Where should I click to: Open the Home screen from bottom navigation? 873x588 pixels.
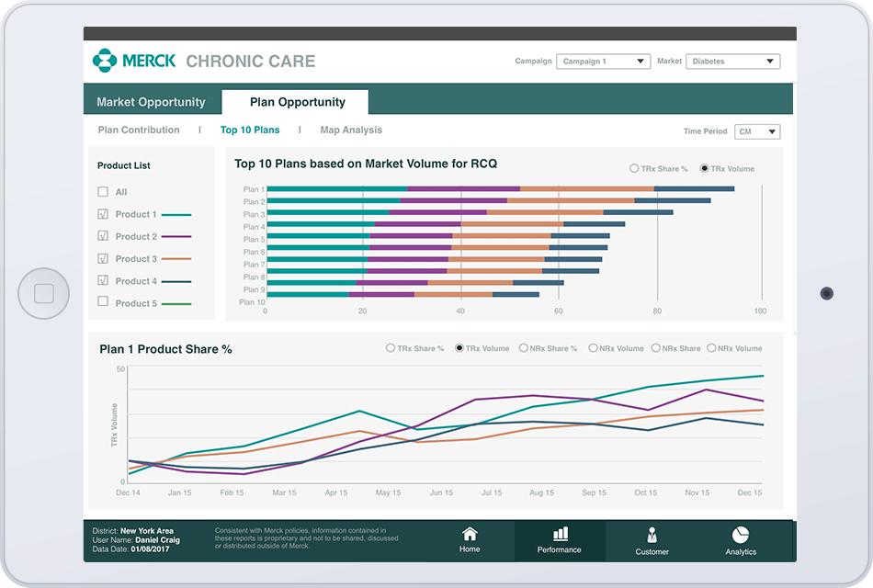point(470,540)
